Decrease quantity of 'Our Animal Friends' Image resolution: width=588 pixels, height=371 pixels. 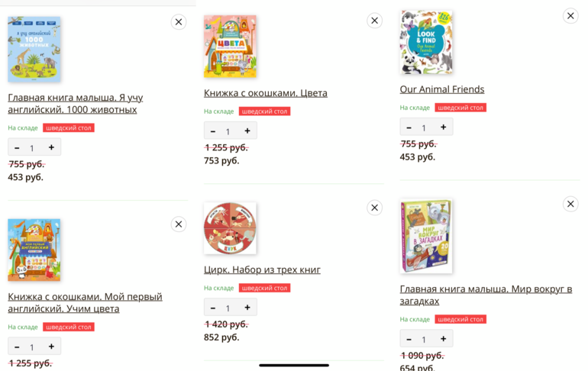(x=409, y=127)
